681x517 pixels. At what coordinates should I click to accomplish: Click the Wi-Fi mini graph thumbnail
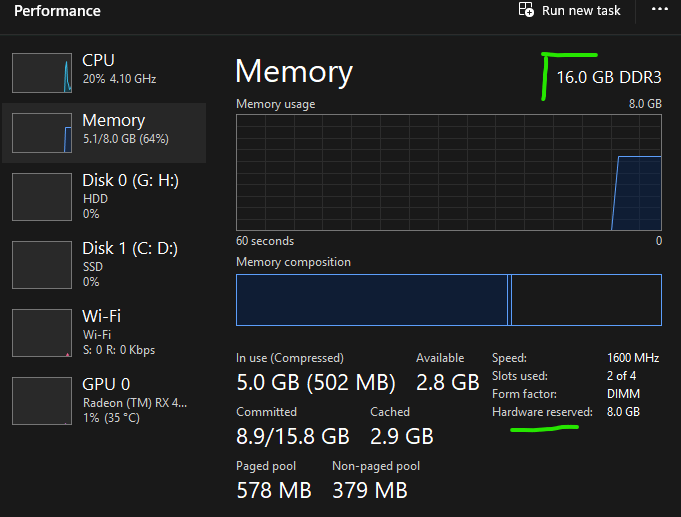(x=42, y=333)
